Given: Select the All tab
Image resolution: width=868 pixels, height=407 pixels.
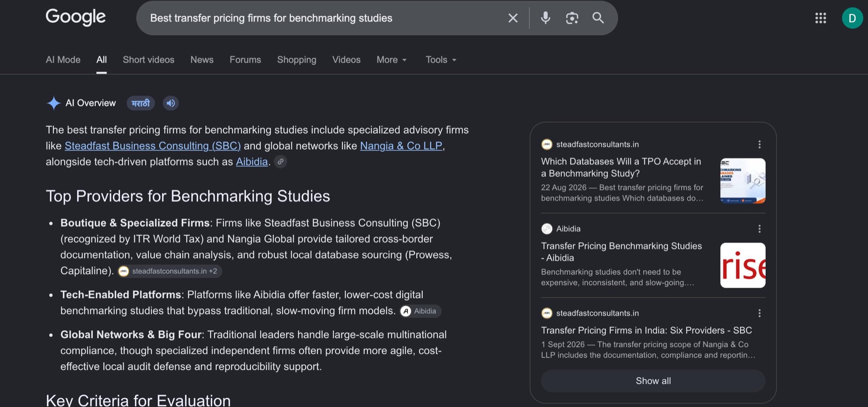Looking at the screenshot, I should pos(101,60).
